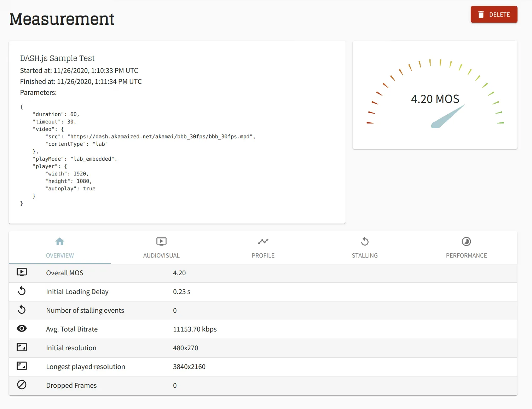Click the video src URL line
532x409 pixels.
(x=150, y=137)
